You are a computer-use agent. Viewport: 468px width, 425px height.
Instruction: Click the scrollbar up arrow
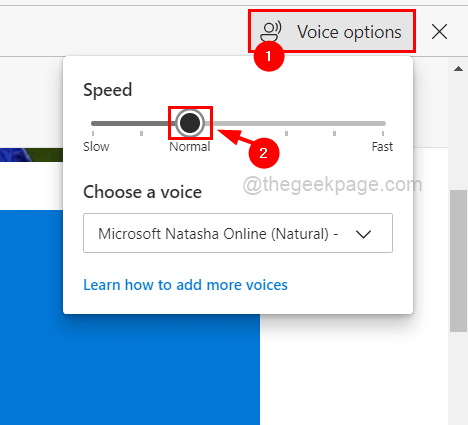(x=458, y=69)
